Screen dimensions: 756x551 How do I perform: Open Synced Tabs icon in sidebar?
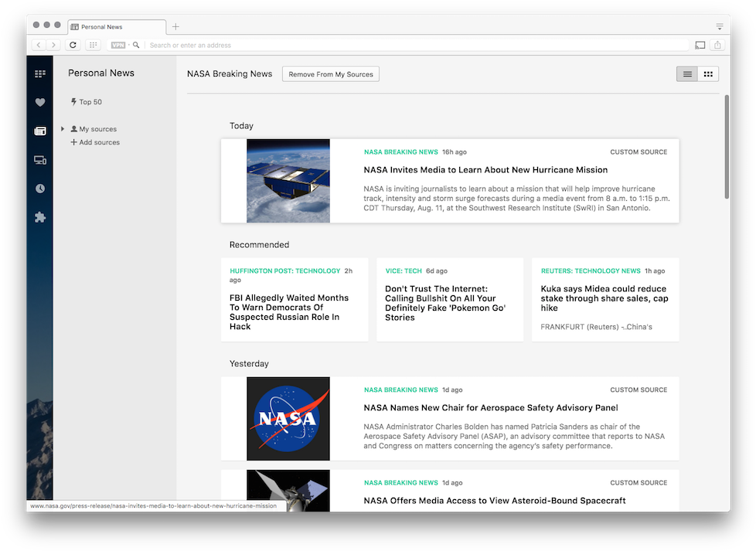(x=40, y=160)
